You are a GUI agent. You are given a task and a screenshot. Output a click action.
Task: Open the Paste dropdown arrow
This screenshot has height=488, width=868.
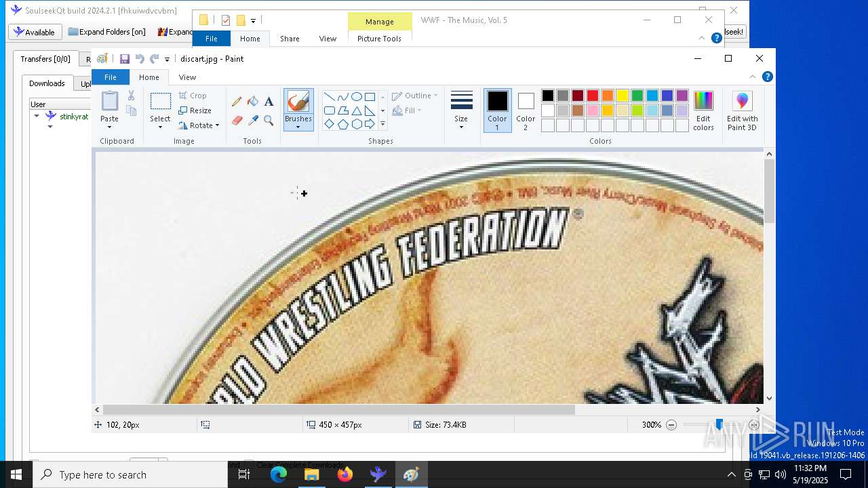click(x=109, y=126)
